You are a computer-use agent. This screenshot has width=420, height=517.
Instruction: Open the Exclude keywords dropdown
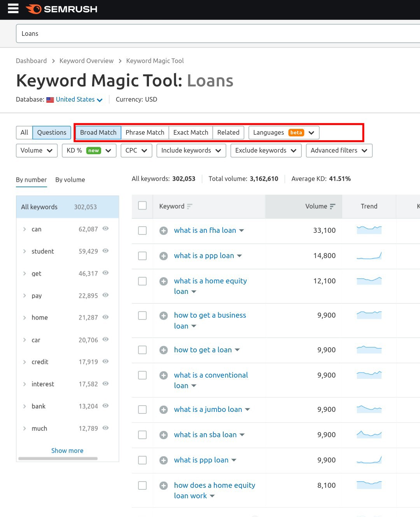(x=266, y=151)
